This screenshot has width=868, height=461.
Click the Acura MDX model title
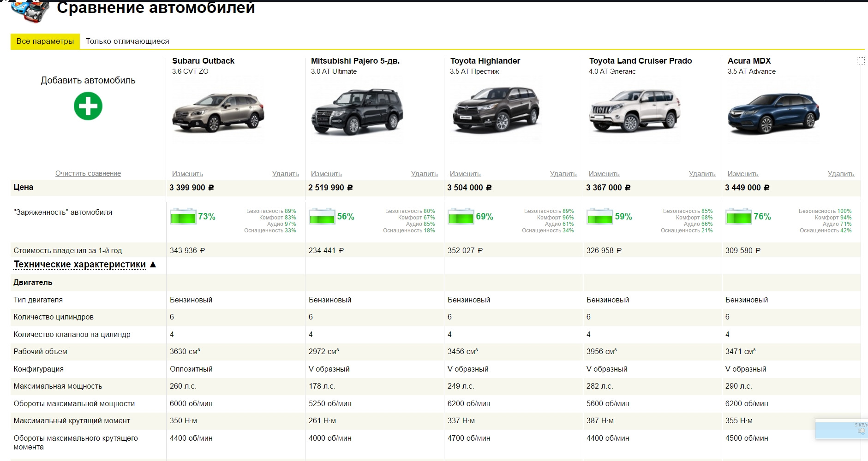point(749,61)
